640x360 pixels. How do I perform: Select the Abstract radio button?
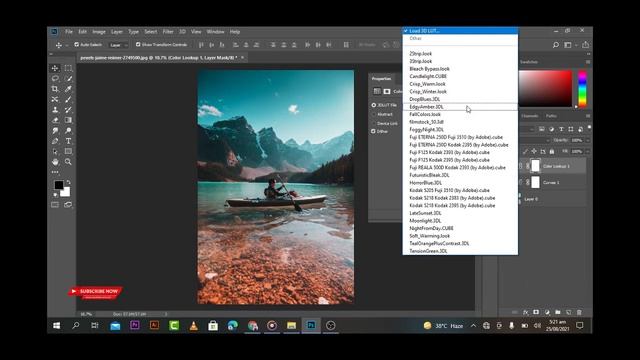[x=373, y=114]
